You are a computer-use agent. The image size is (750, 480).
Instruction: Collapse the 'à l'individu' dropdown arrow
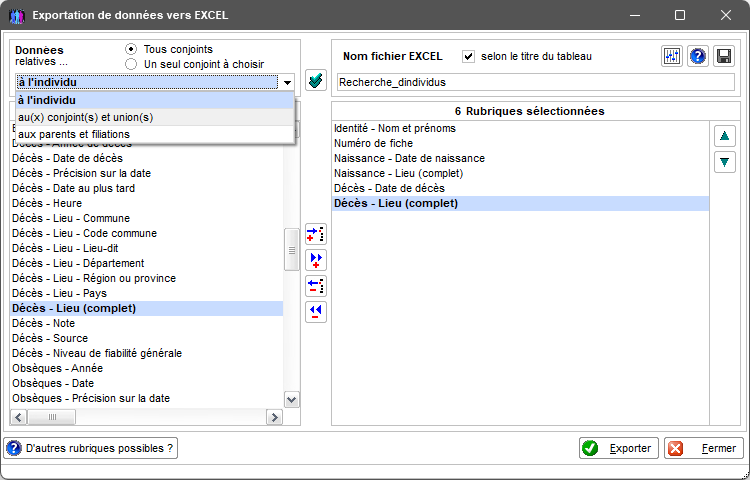[288, 82]
